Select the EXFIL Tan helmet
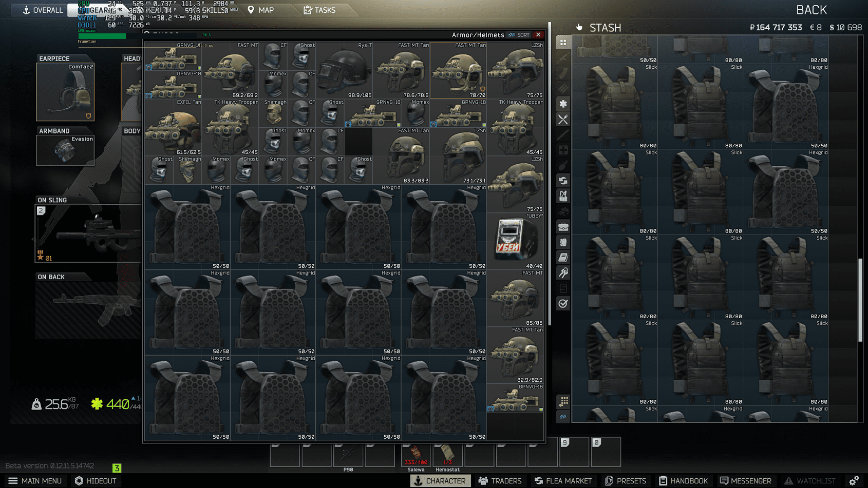This screenshot has height=488, width=868. (x=173, y=127)
